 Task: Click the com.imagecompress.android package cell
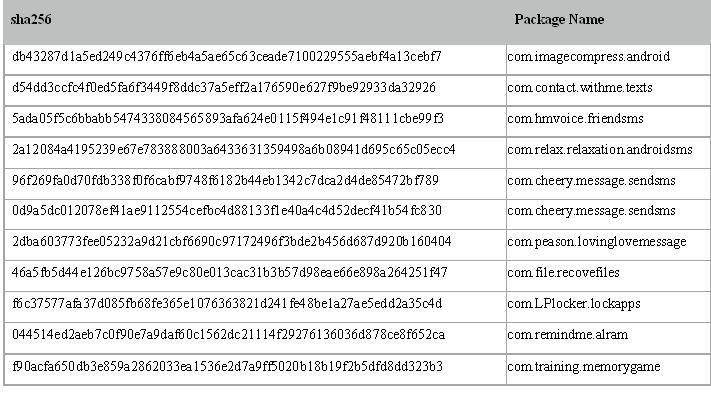coord(588,57)
